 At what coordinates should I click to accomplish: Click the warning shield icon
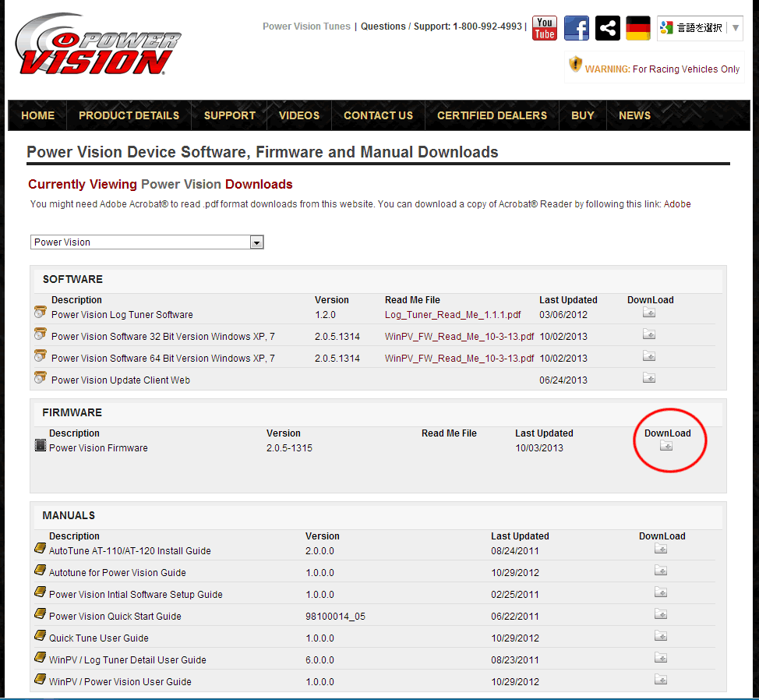[x=575, y=65]
